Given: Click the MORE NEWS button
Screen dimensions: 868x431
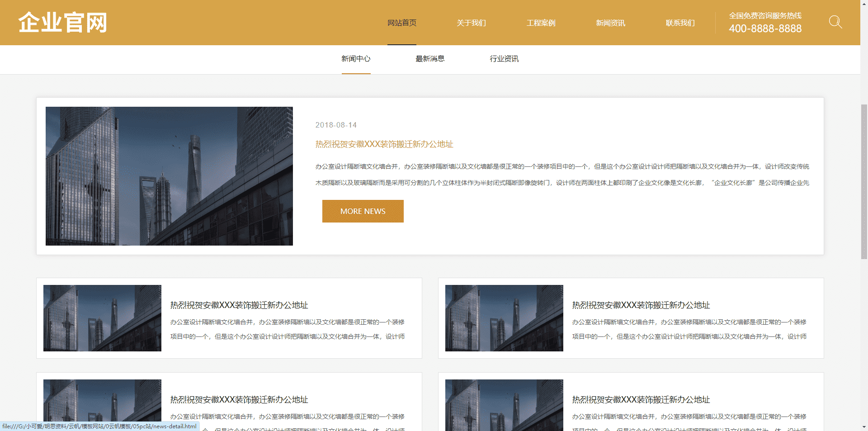Looking at the screenshot, I should tap(363, 211).
